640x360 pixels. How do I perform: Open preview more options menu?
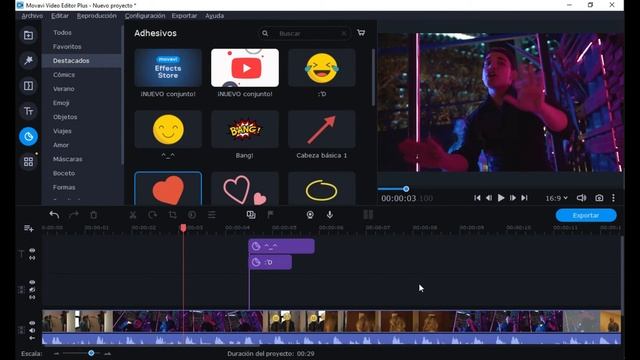click(x=613, y=198)
